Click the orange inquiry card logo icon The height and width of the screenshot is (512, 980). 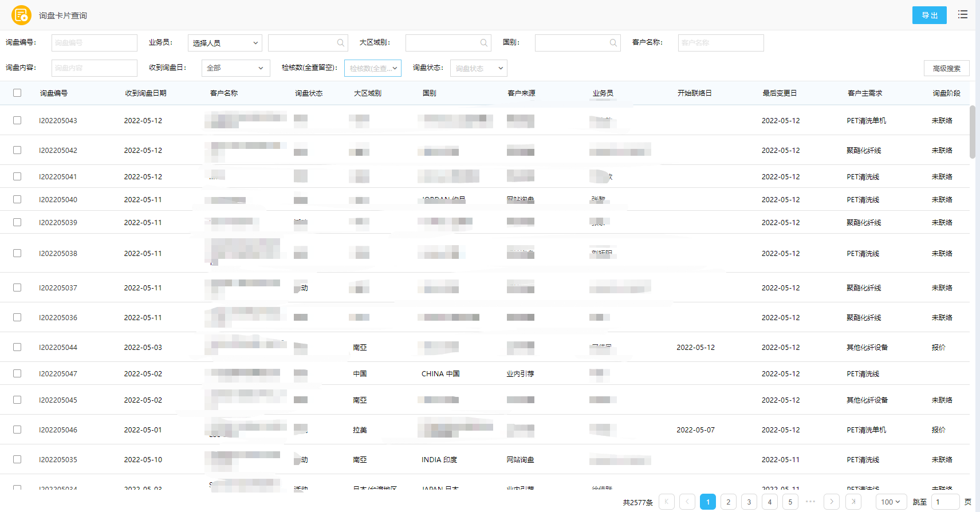[x=21, y=15]
